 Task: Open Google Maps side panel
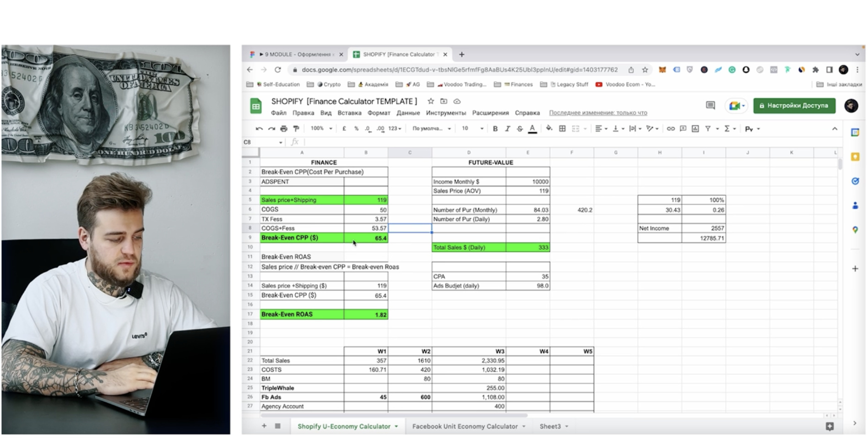click(x=855, y=230)
